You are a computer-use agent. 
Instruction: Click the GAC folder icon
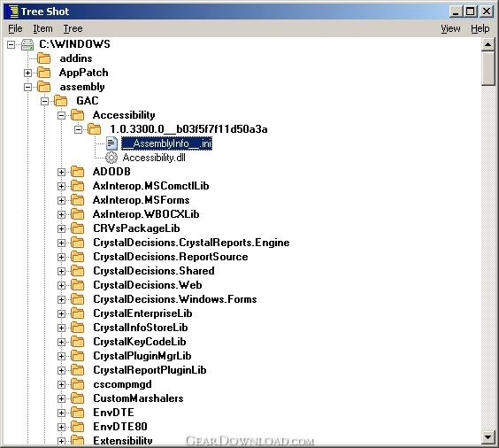pos(60,101)
